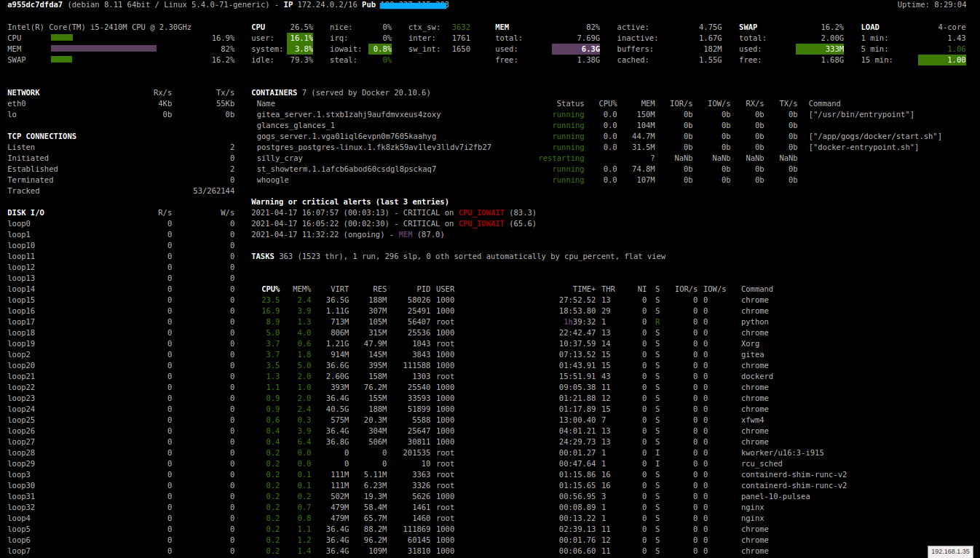Click the hostname a955dc7dfda7 in the header
Viewport: 980px width, 558px height.
[x=34, y=5]
